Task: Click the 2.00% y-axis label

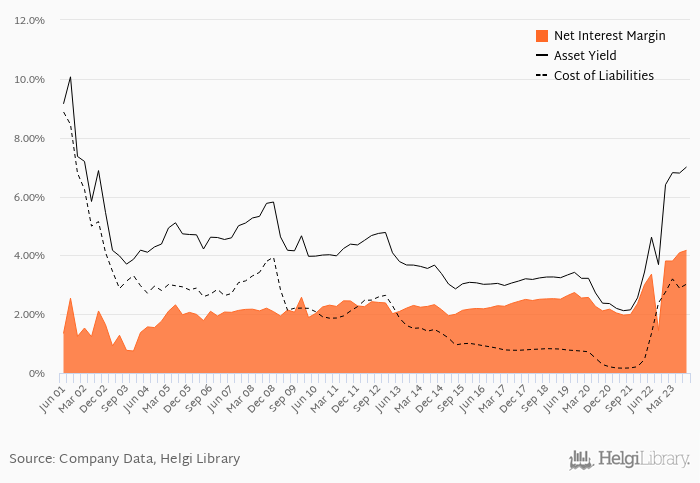Action: 29,315
